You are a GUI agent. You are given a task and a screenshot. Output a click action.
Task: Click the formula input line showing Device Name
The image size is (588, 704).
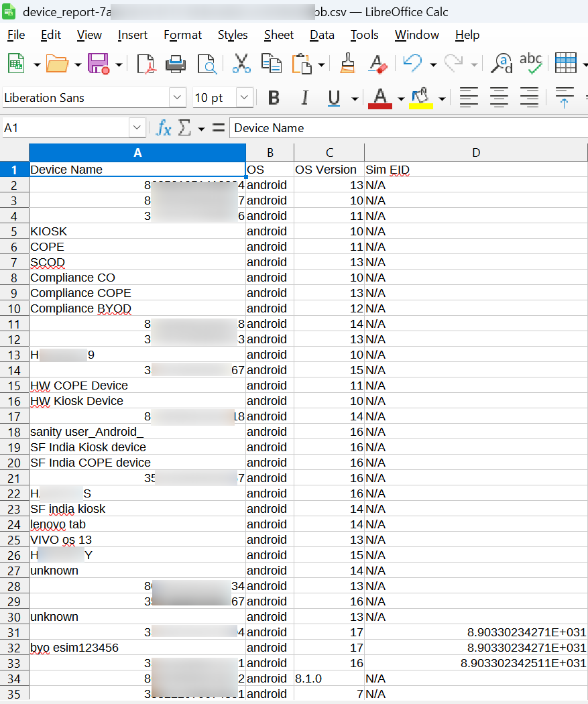coord(408,128)
